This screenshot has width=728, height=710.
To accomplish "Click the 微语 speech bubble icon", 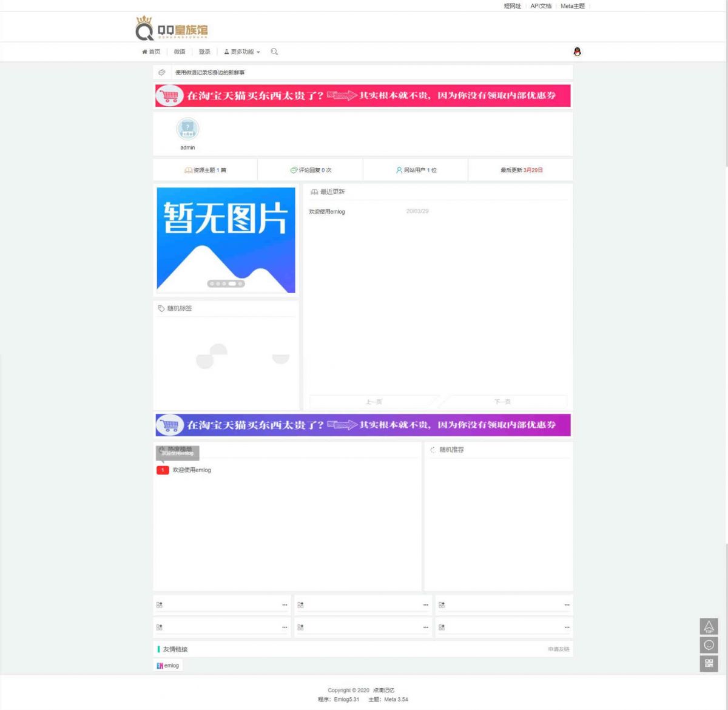I will click(161, 72).
